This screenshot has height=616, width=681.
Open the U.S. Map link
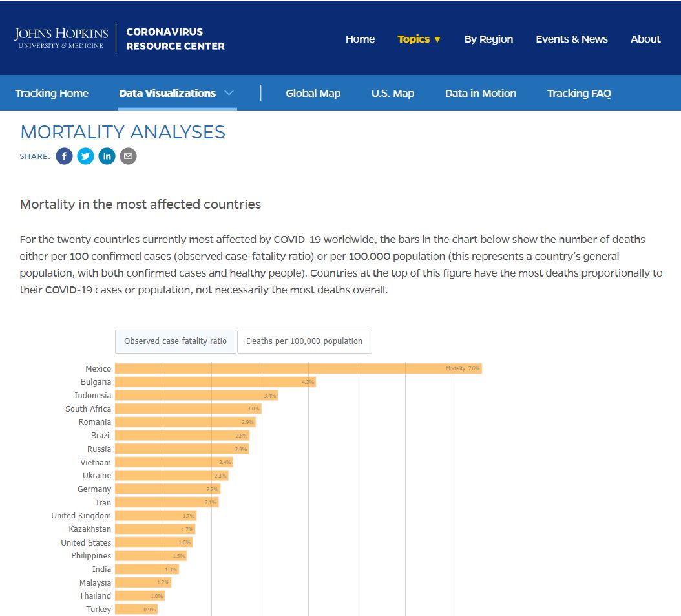(x=393, y=93)
